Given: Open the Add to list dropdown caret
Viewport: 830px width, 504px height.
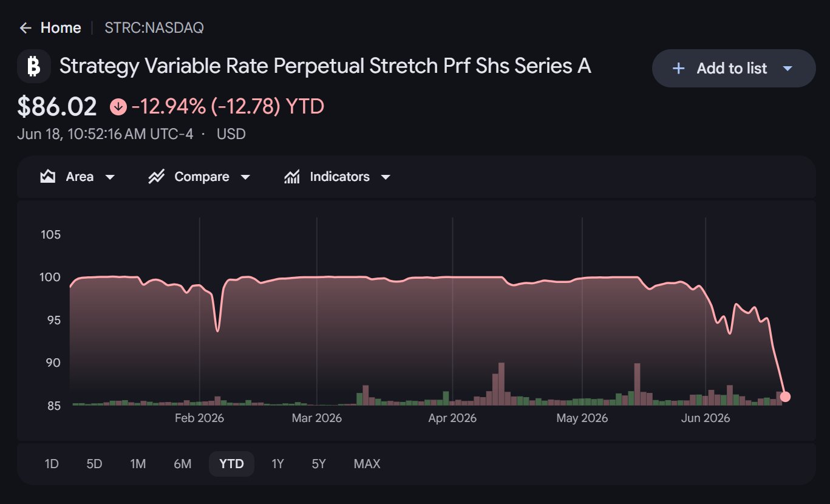Looking at the screenshot, I should [x=787, y=69].
